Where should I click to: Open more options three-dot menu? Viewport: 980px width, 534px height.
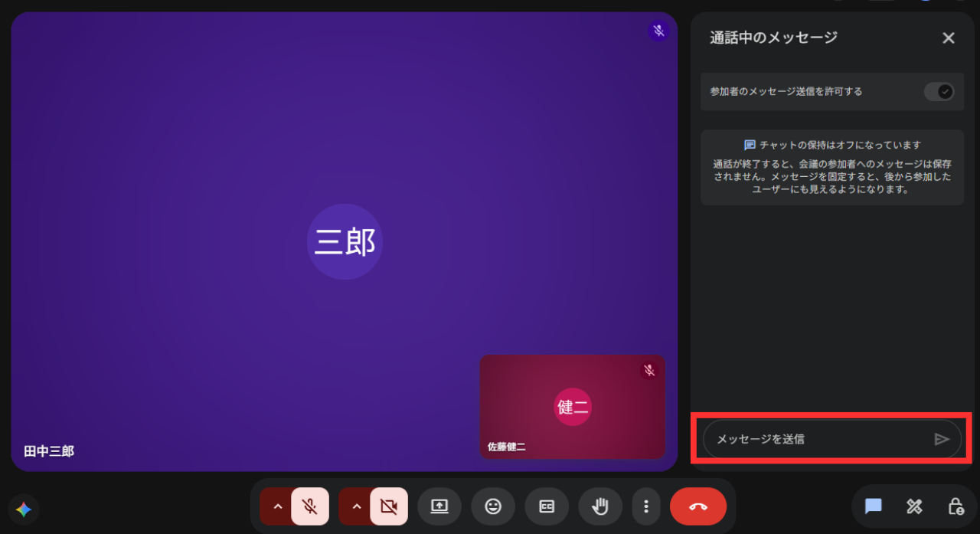coord(646,506)
